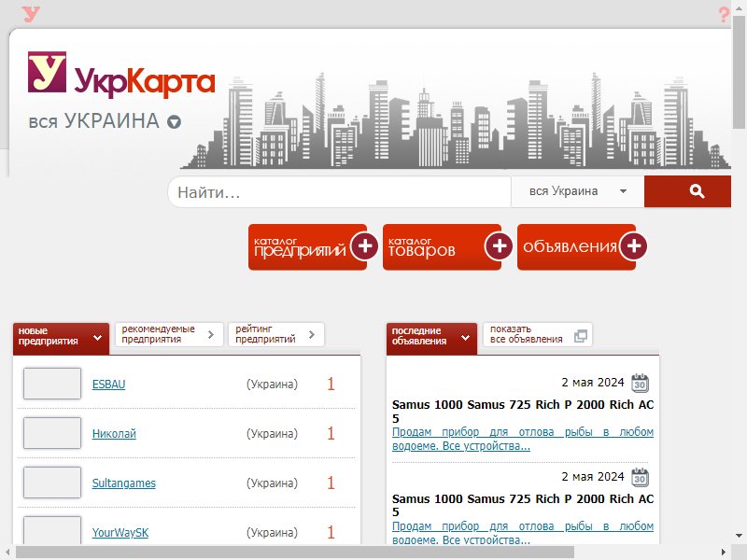747x560 pixels.
Task: Open second Продам прибор для отлова рыбы link
Action: click(523, 533)
